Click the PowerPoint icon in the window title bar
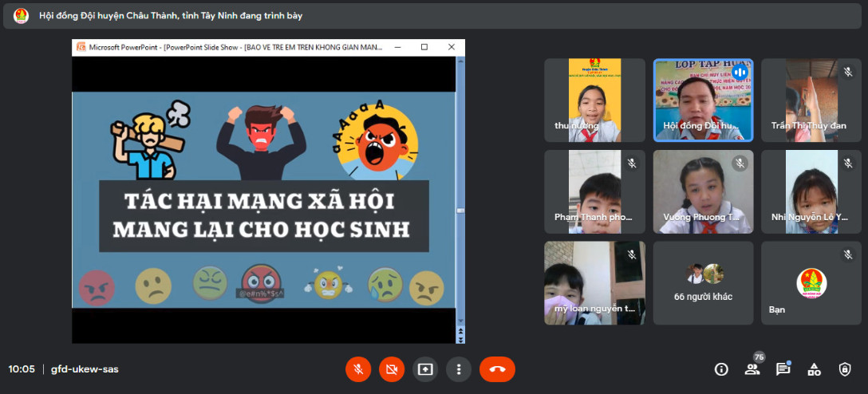Screen dimensions: 868x394 (x=80, y=47)
